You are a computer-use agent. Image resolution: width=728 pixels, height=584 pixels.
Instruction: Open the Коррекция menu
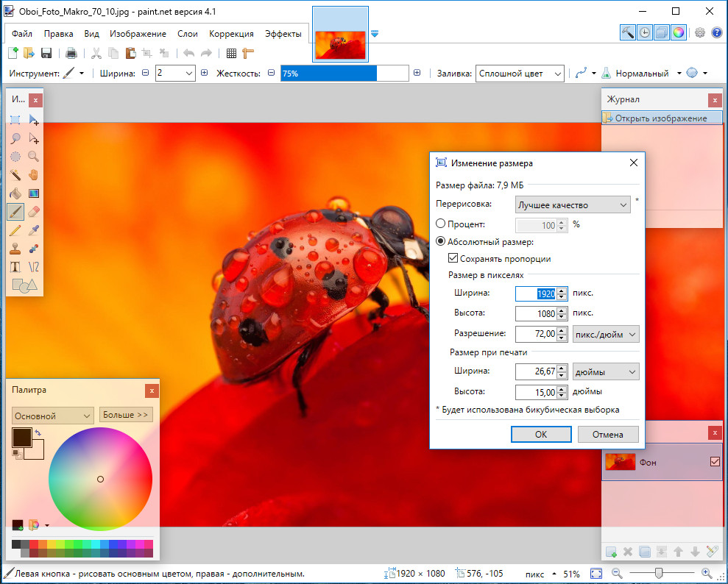231,34
